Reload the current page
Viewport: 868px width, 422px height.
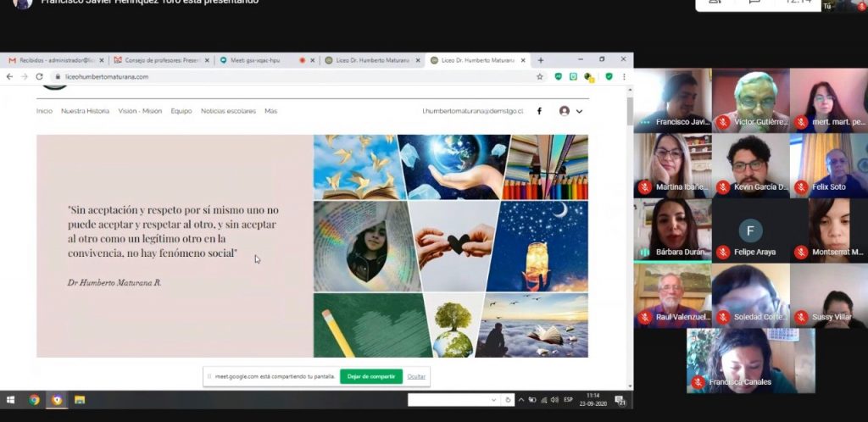39,77
